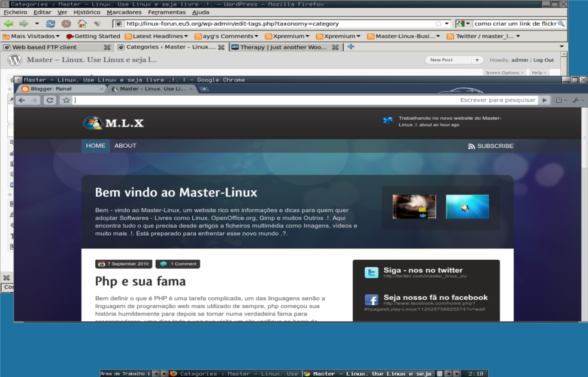The width and height of the screenshot is (588, 377).
Task: Click the 1 Comment badge
Action: tap(178, 264)
